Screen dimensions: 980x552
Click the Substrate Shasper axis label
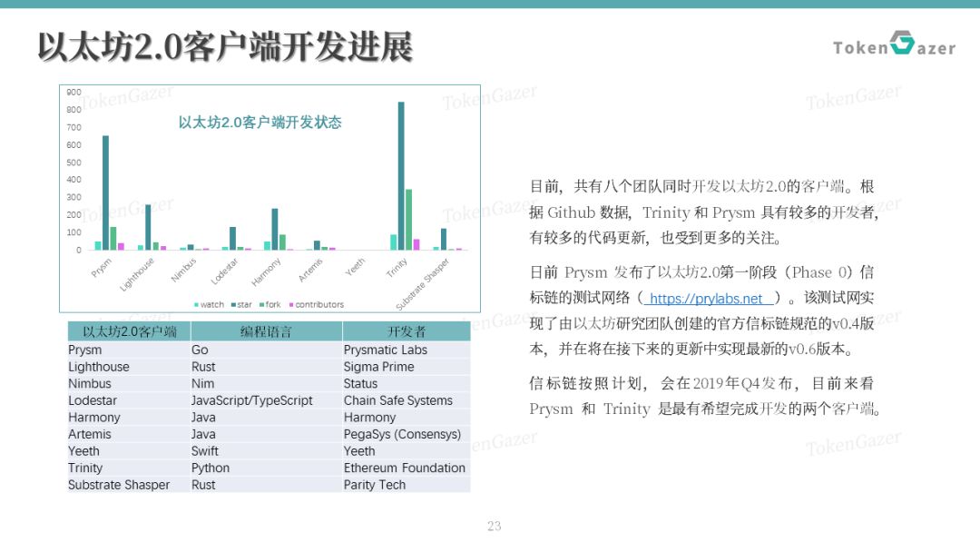coord(423,284)
